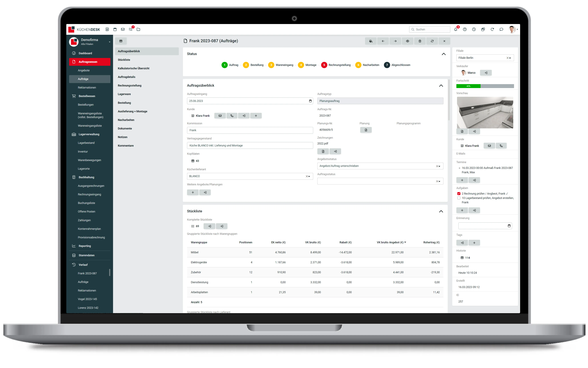Click the Kommission input field
This screenshot has height=368, width=588.
click(x=250, y=130)
